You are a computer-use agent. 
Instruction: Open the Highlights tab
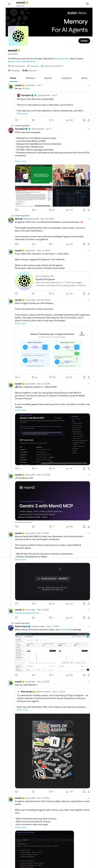pyautogui.click(x=67, y=78)
